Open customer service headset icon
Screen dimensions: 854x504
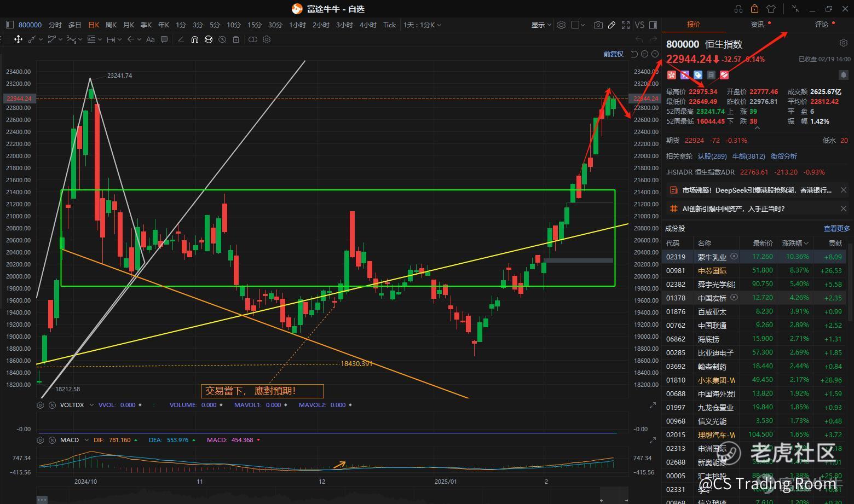738,9
